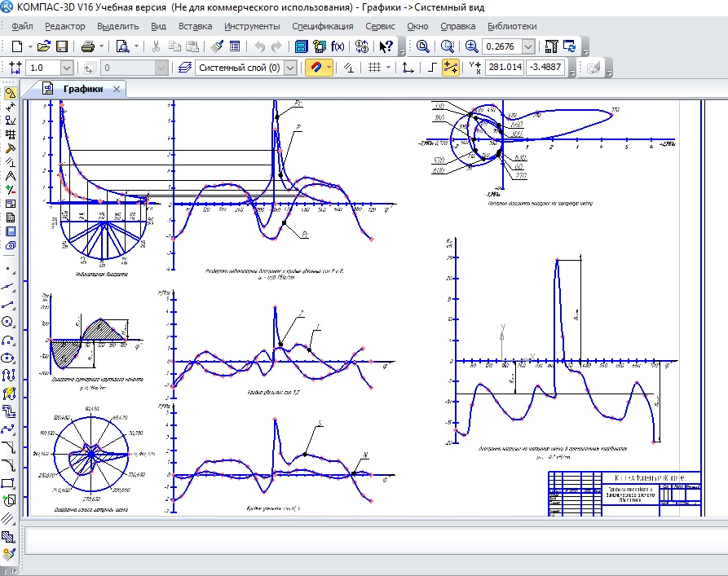Open the library manager icon
The width and height of the screenshot is (728, 576).
302,46
